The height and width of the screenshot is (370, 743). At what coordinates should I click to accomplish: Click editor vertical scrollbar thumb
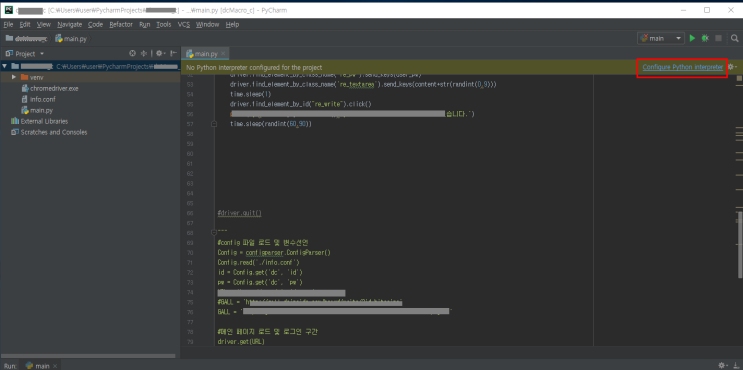(740, 244)
